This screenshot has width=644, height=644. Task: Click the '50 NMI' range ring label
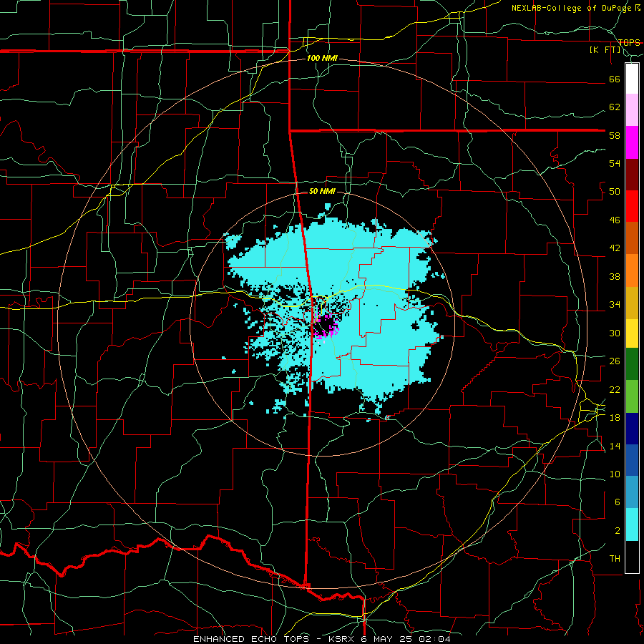322,191
